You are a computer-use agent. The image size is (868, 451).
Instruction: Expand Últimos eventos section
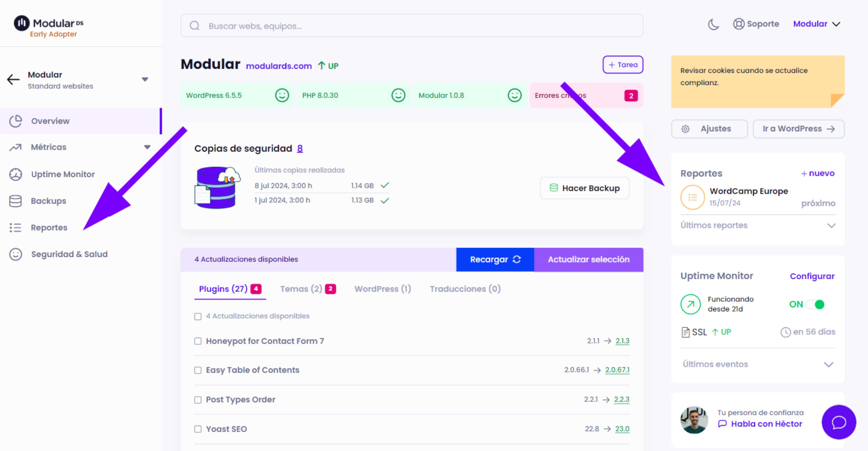click(x=758, y=364)
